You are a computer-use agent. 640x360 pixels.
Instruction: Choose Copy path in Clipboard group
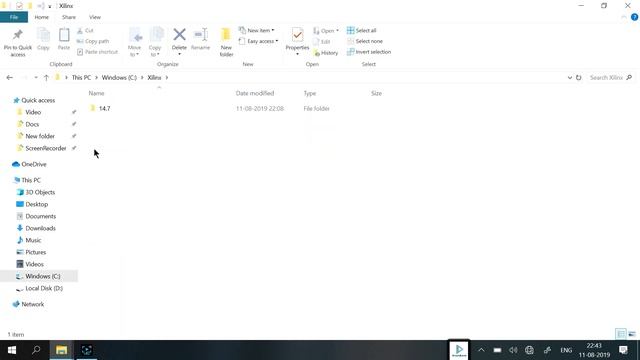coord(93,41)
